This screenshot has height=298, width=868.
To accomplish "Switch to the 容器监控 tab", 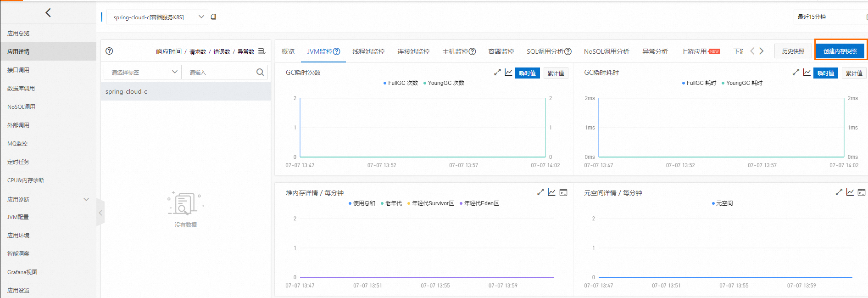I will [x=501, y=51].
